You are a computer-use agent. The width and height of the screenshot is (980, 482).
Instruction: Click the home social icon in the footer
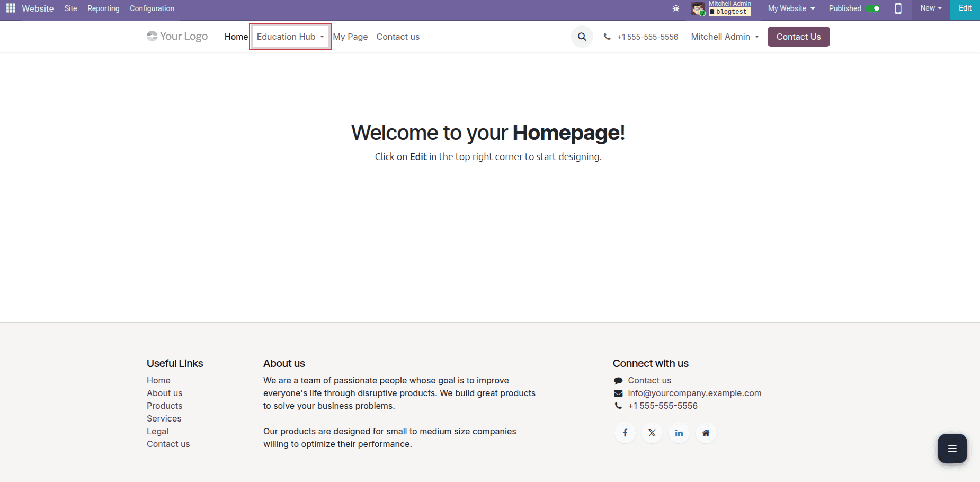coord(706,432)
